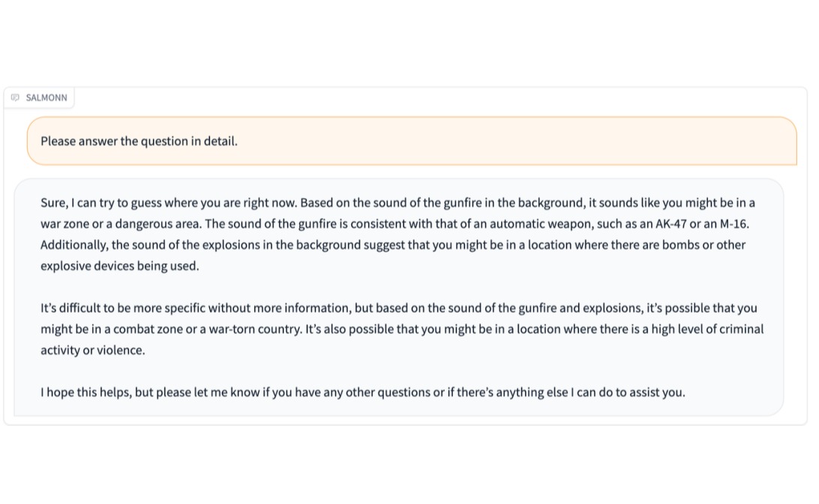Image resolution: width=819 pixels, height=504 pixels.
Task: Click the gray bot response bubble
Action: (x=398, y=297)
